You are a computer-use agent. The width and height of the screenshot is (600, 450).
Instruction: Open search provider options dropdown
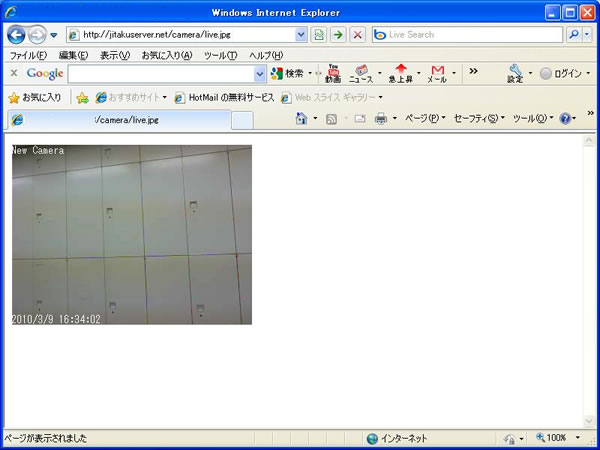[587, 35]
